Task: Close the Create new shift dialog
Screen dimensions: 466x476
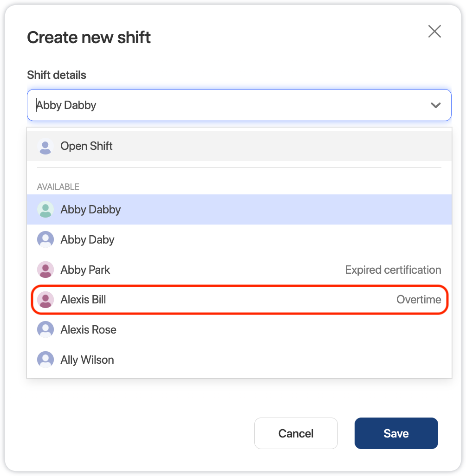Action: click(x=434, y=31)
